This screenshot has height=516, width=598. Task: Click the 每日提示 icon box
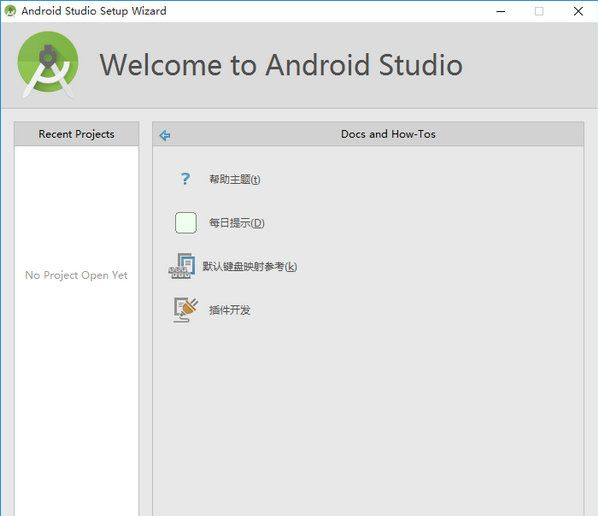(x=186, y=223)
